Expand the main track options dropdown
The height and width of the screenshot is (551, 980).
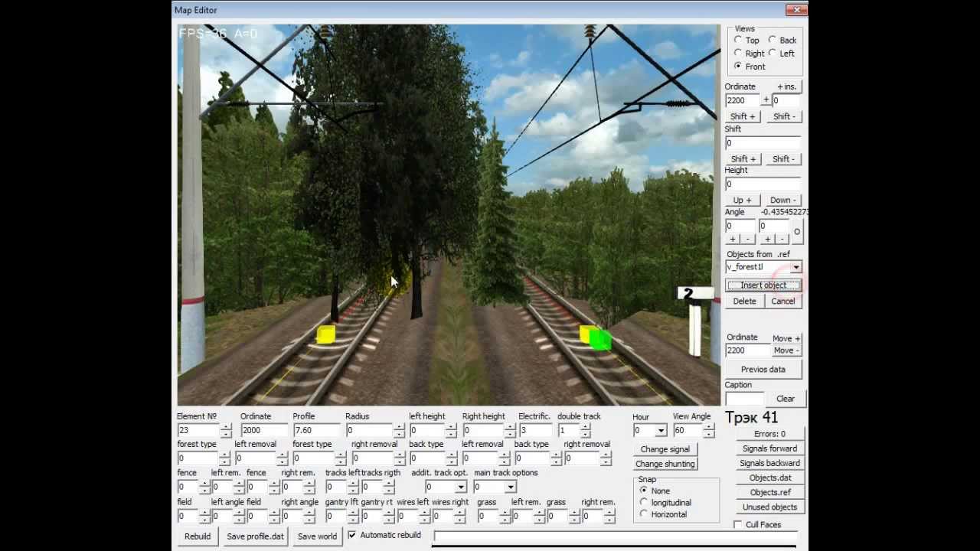[x=511, y=487]
